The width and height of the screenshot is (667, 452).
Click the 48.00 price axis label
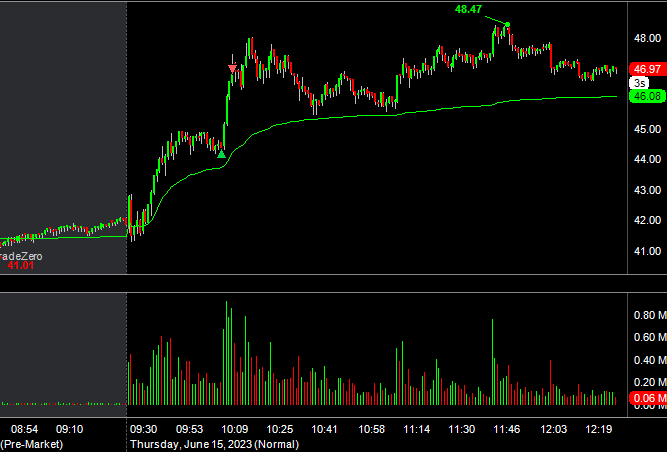pos(647,38)
